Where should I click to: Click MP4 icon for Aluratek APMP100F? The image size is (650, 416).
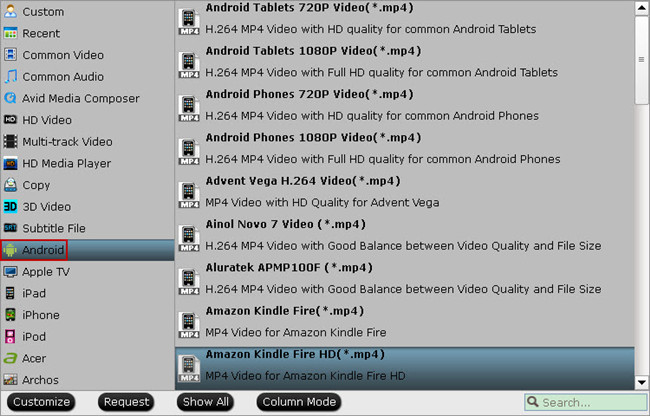[x=189, y=282]
